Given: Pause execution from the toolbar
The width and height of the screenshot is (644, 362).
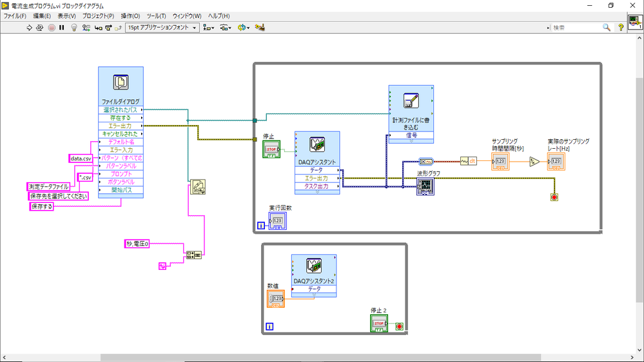Looking at the screenshot, I should click(x=62, y=28).
